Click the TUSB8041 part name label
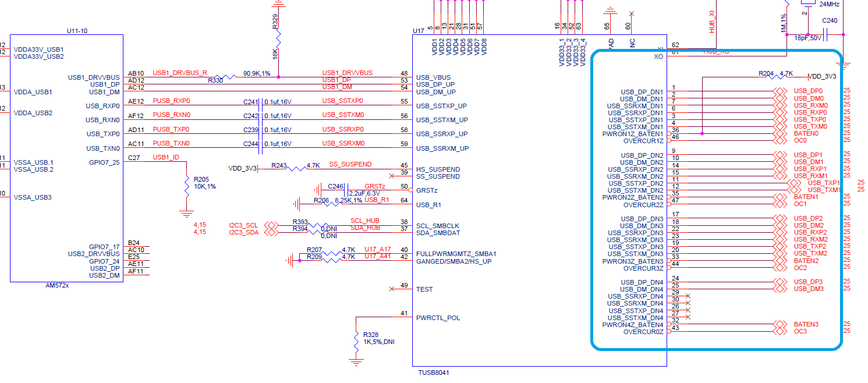 coord(434,371)
